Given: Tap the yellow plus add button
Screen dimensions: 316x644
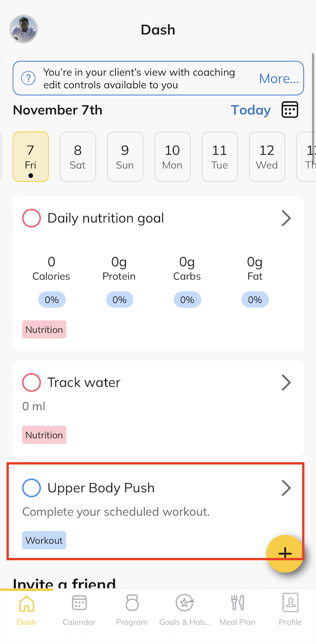Looking at the screenshot, I should coord(285,553).
